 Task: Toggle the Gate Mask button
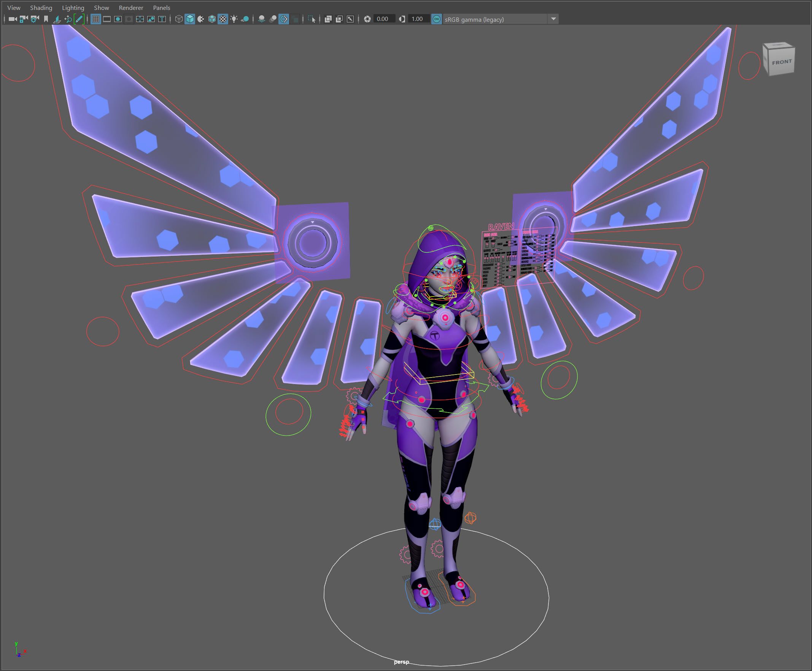(x=129, y=19)
